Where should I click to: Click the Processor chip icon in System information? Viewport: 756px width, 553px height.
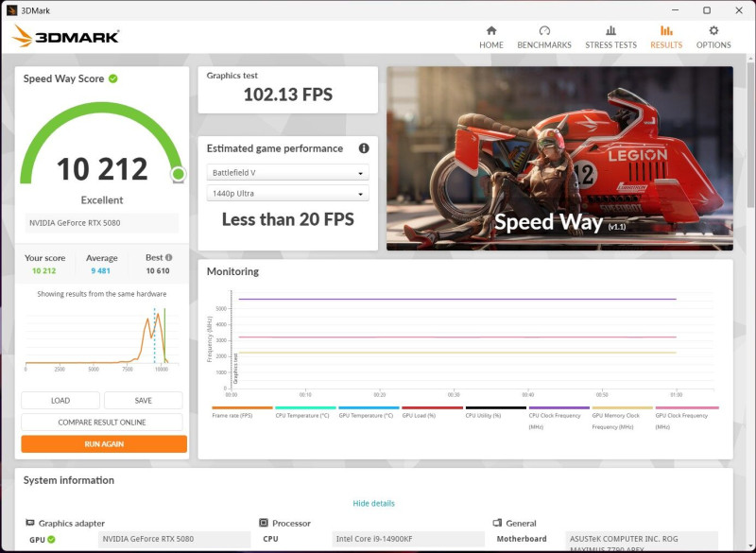(264, 523)
